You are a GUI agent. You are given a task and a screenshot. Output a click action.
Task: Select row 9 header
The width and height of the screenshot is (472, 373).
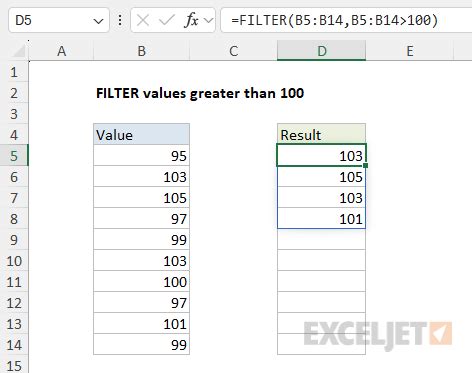click(x=14, y=240)
